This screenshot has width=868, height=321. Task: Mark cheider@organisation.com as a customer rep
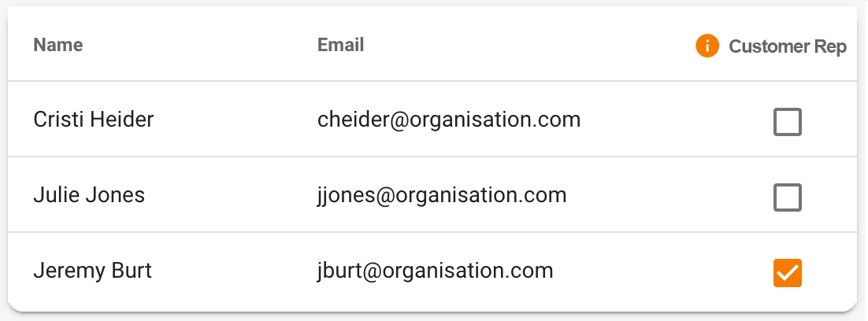pos(787,122)
